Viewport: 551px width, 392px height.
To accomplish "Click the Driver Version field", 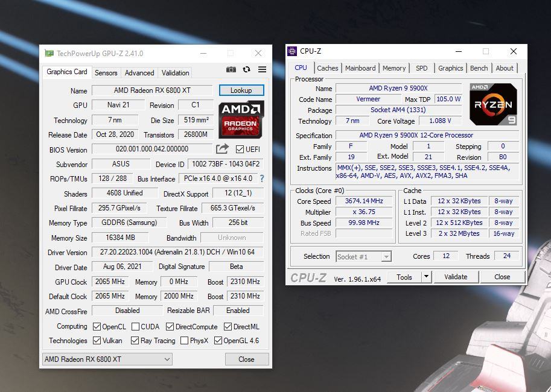I will [177, 252].
